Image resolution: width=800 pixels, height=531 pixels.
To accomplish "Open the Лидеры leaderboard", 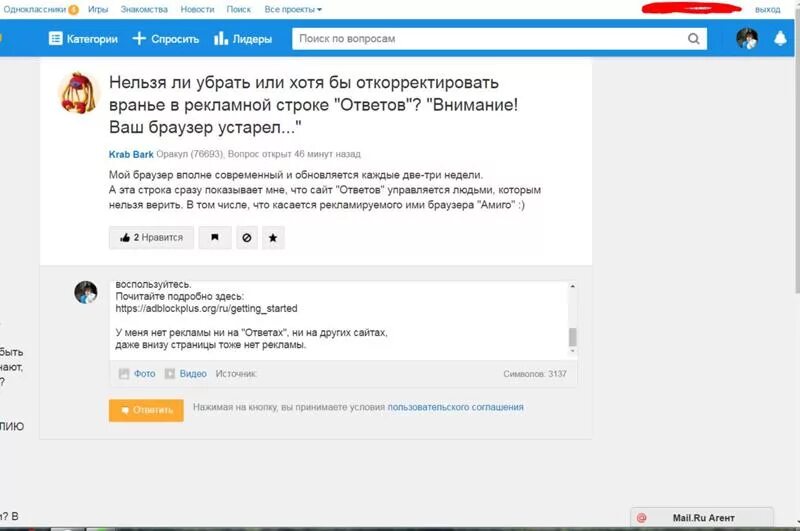I will pos(243,39).
